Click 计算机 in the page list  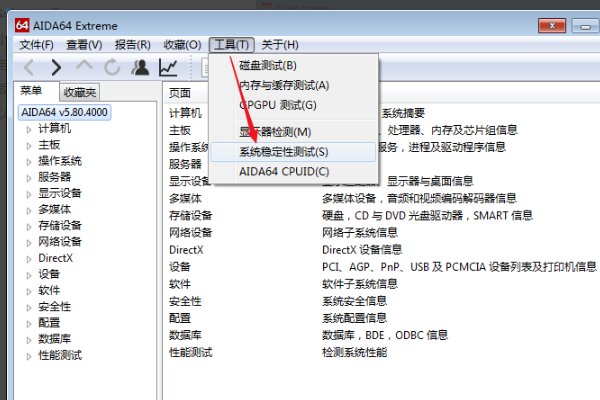pyautogui.click(x=185, y=113)
